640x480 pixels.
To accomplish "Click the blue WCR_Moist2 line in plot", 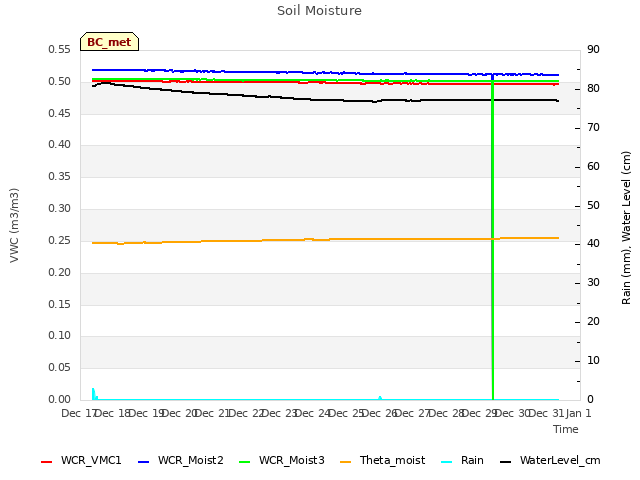I will pyautogui.click(x=325, y=73).
